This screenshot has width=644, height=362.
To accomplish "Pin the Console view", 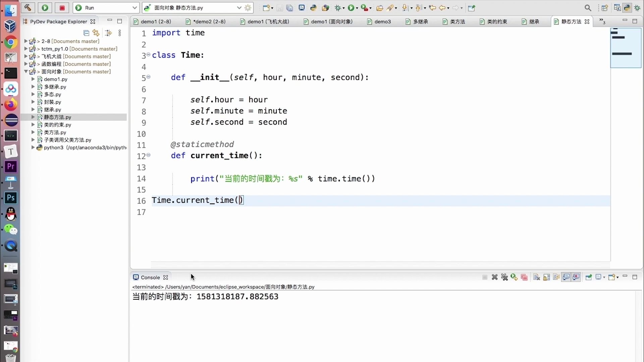I will pos(589,277).
